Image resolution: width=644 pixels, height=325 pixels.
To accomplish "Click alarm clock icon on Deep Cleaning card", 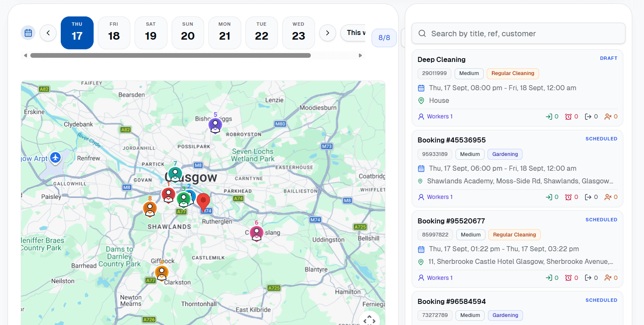I will click(x=569, y=116).
